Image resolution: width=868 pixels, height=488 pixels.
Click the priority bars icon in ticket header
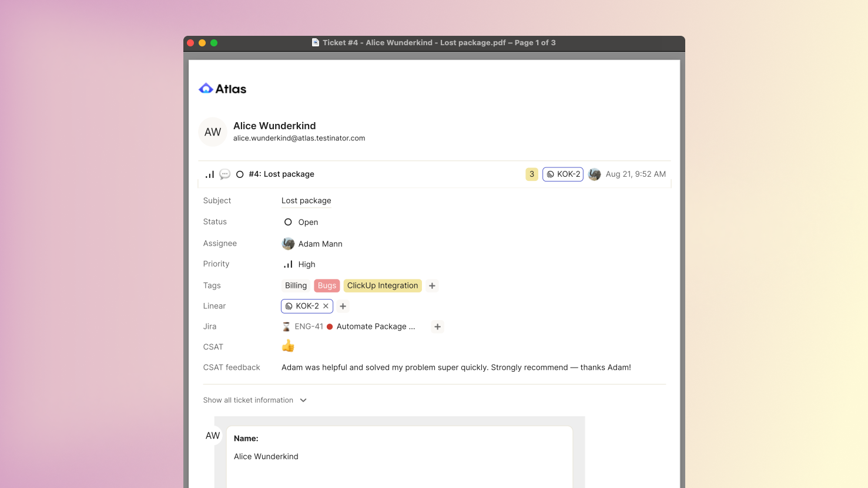pos(210,174)
